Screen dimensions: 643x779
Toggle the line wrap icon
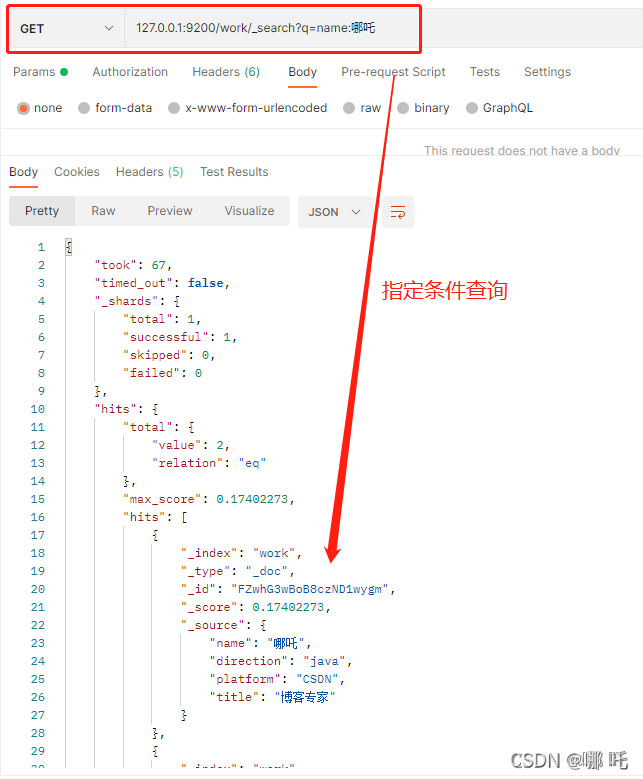tap(398, 212)
